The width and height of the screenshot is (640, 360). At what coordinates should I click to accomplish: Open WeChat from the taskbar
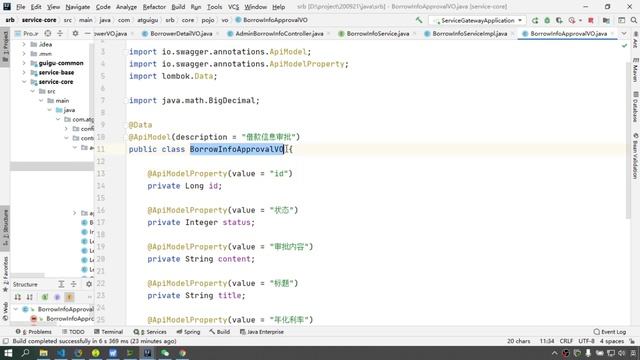pyautogui.click(x=165, y=353)
